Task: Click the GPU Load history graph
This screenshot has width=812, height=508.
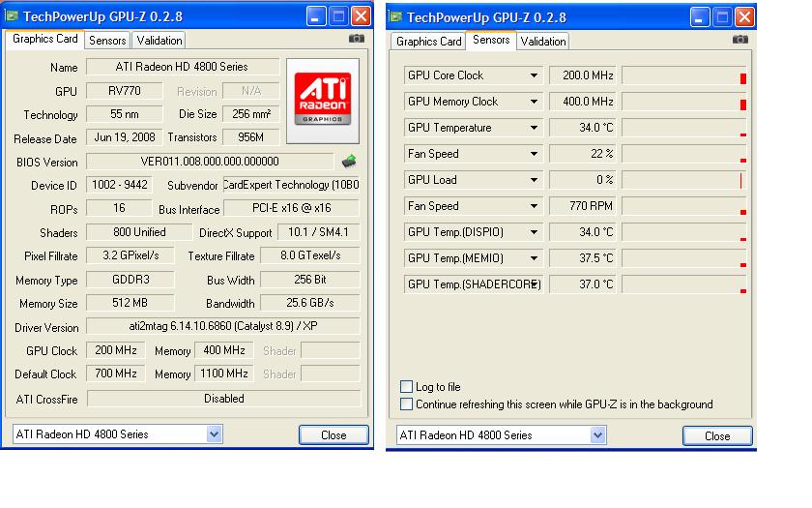Action: [x=684, y=180]
